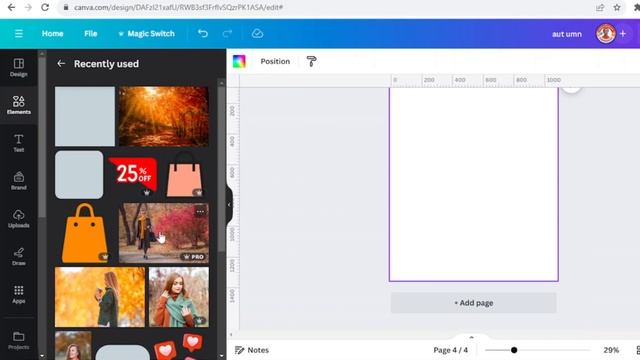This screenshot has height=360, width=640.
Task: Insert the 25% OFF tag graphic
Action: [x=133, y=175]
